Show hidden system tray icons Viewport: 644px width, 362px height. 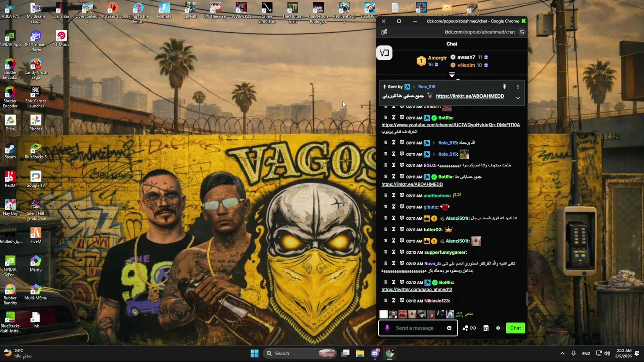(562, 353)
